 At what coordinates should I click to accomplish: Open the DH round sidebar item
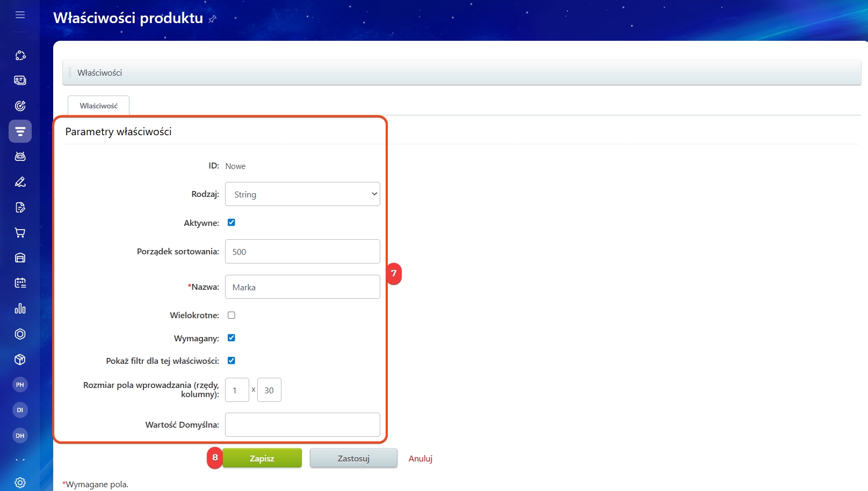pyautogui.click(x=20, y=436)
